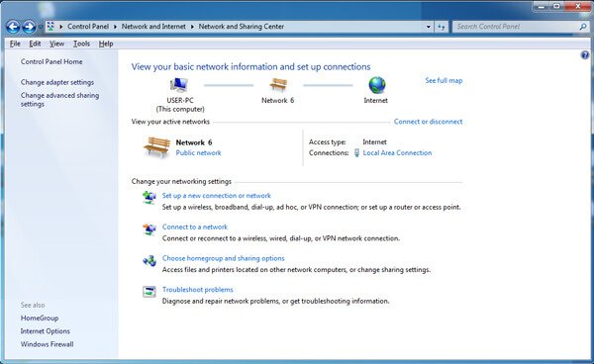This screenshot has width=594, height=364.
Task: Expand arrow after Network and Internet breadcrumb
Action: (192, 27)
